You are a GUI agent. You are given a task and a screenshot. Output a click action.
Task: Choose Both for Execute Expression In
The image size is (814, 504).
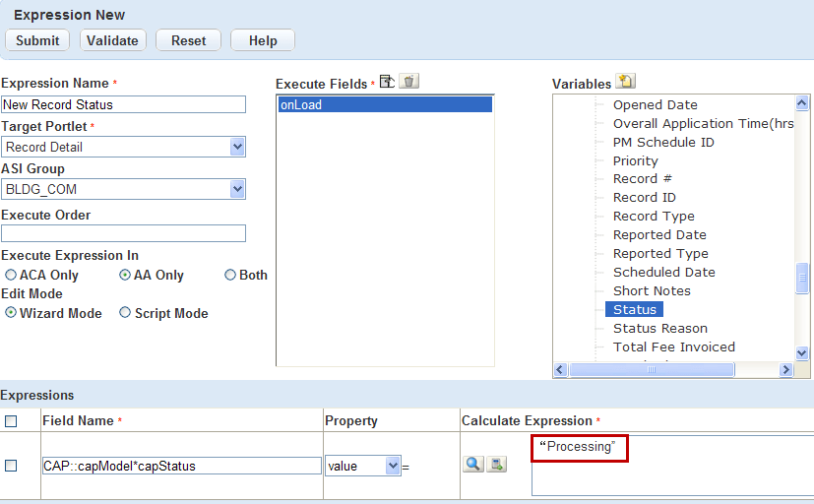pos(230,276)
